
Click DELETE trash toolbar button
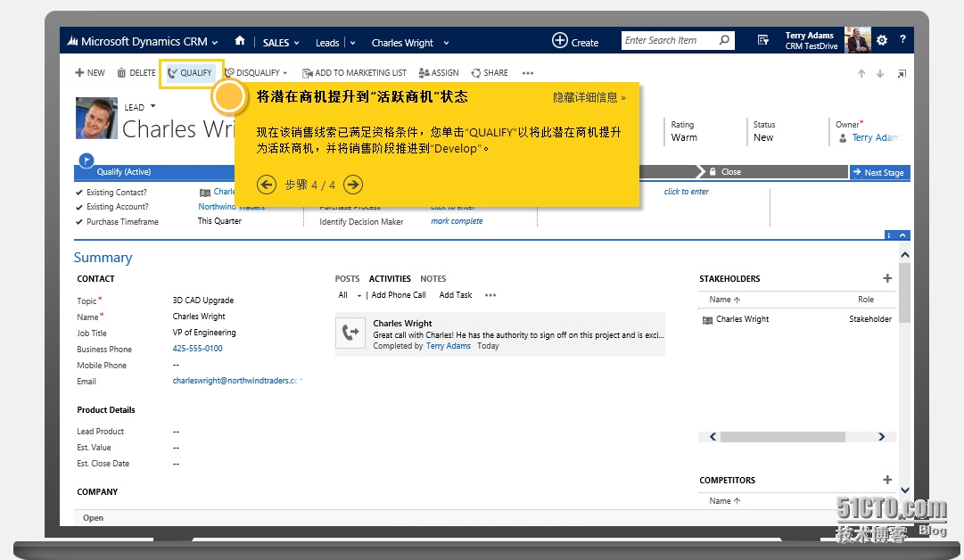pos(136,72)
